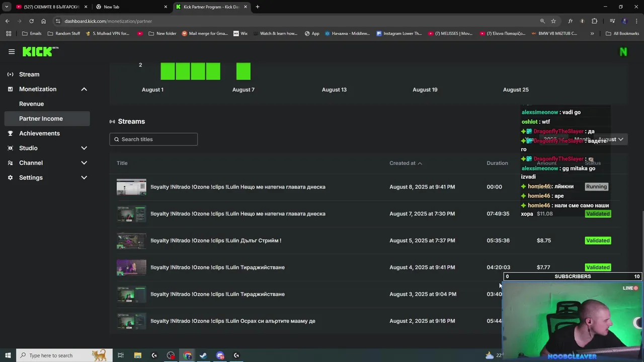This screenshot has width=644, height=362.
Task: Open the Windows Start menu
Action: pyautogui.click(x=8, y=355)
